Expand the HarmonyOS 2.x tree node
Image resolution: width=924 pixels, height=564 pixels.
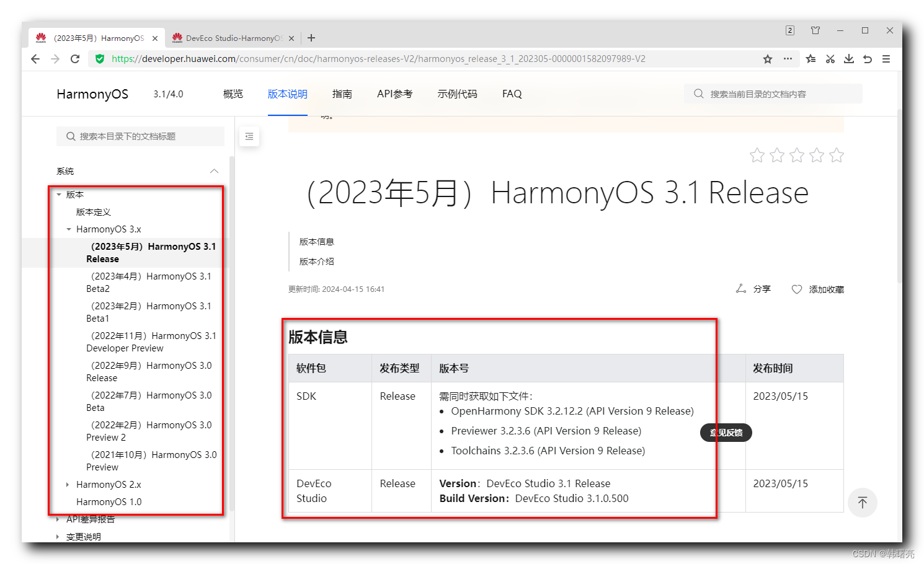pos(68,485)
